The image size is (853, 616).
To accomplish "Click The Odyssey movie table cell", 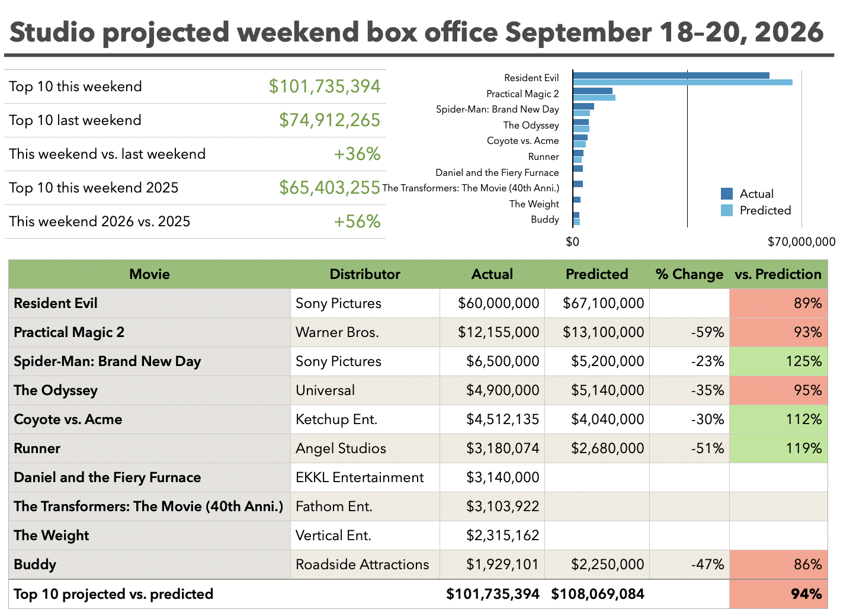I will point(149,390).
